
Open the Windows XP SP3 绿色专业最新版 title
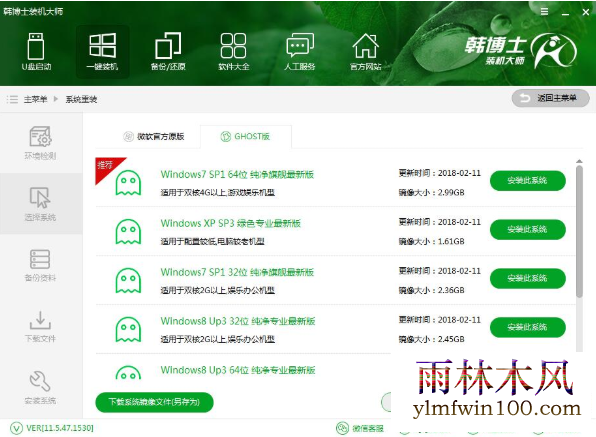tap(230, 223)
